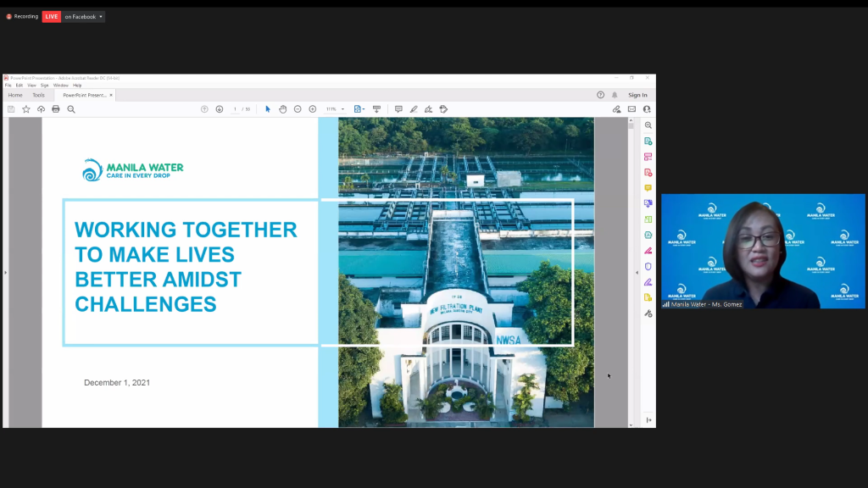This screenshot has height=488, width=868.
Task: Open the fit page options dropdown
Action: [359, 109]
